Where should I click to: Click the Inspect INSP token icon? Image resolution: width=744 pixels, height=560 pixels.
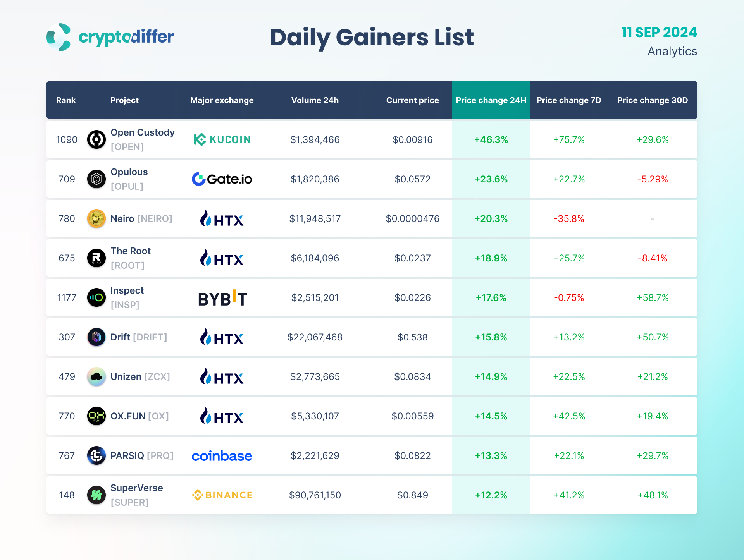tap(96, 297)
